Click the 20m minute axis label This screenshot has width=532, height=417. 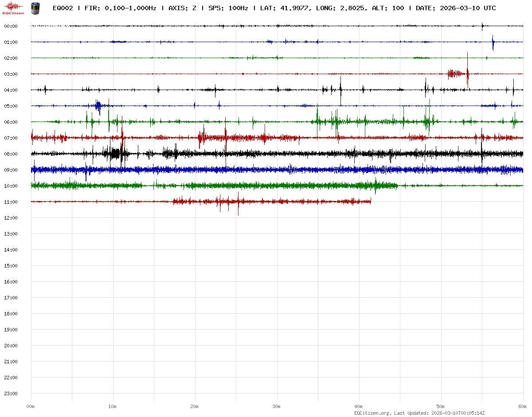point(195,406)
